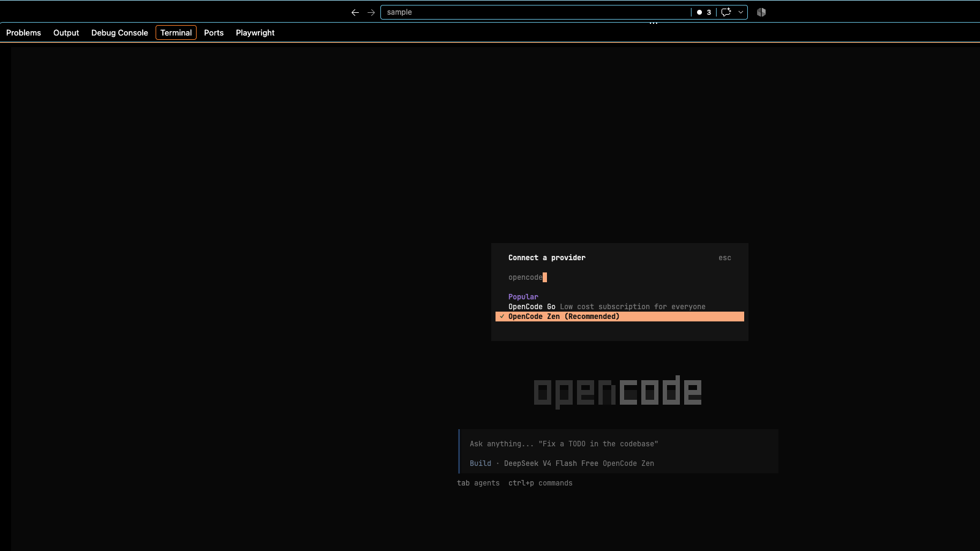
Task: Open the chat sparkle icon
Action: [x=726, y=12]
